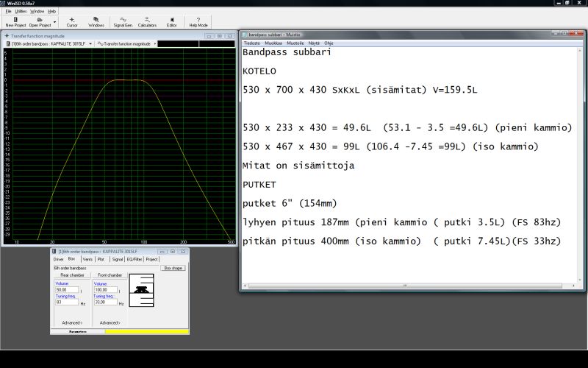Click the New Project toolbar icon
This screenshot has height=368, width=588.
point(15,21)
